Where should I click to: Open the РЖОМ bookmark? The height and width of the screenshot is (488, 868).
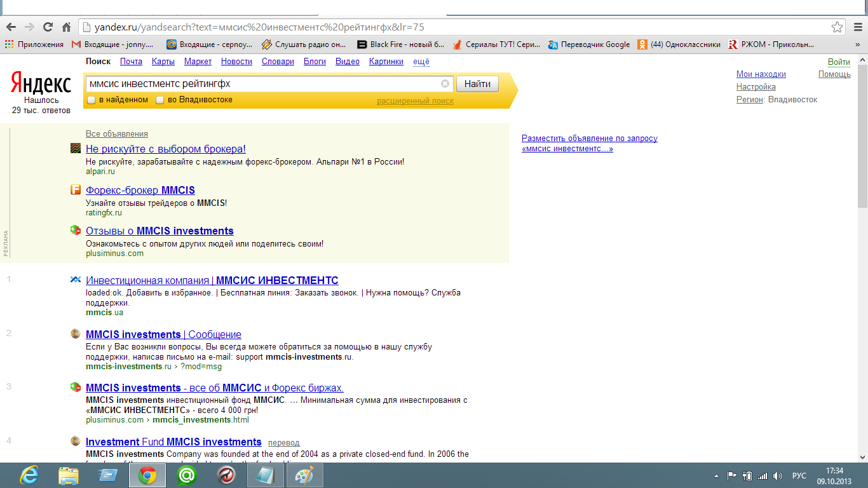[x=771, y=44]
